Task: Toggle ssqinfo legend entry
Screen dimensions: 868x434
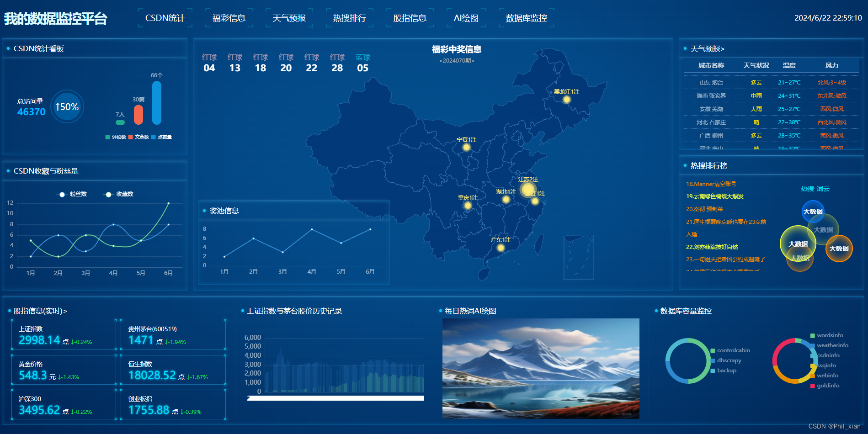Action: [x=823, y=365]
